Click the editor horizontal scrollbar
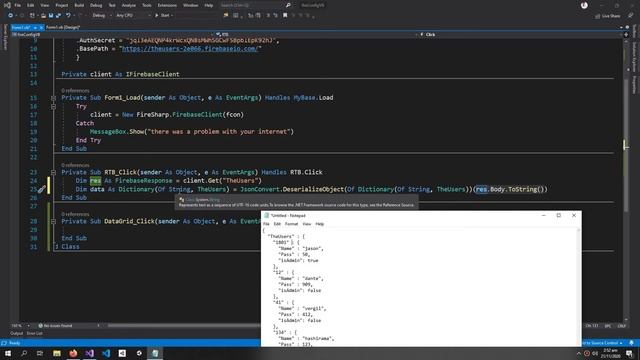640x360 pixels. 184,326
